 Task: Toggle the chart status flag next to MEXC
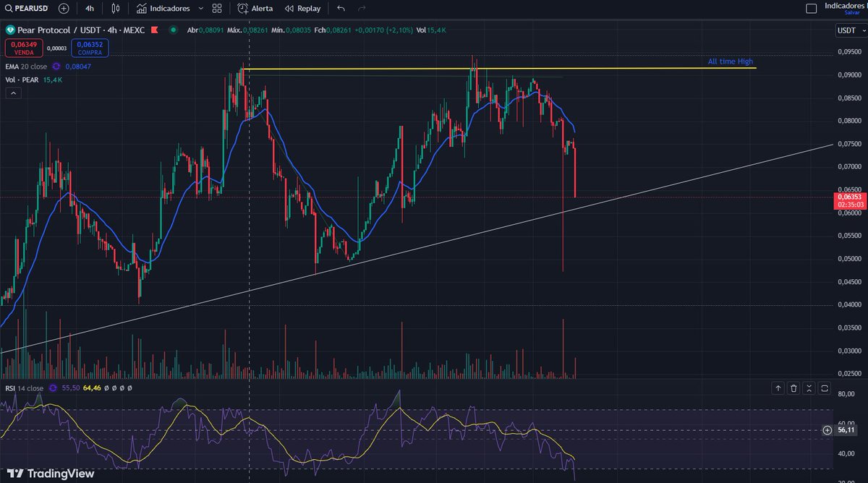click(153, 31)
